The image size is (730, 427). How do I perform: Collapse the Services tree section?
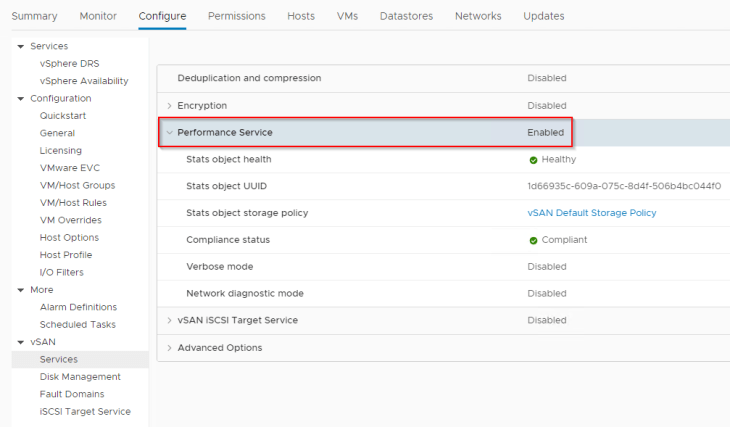(x=21, y=46)
